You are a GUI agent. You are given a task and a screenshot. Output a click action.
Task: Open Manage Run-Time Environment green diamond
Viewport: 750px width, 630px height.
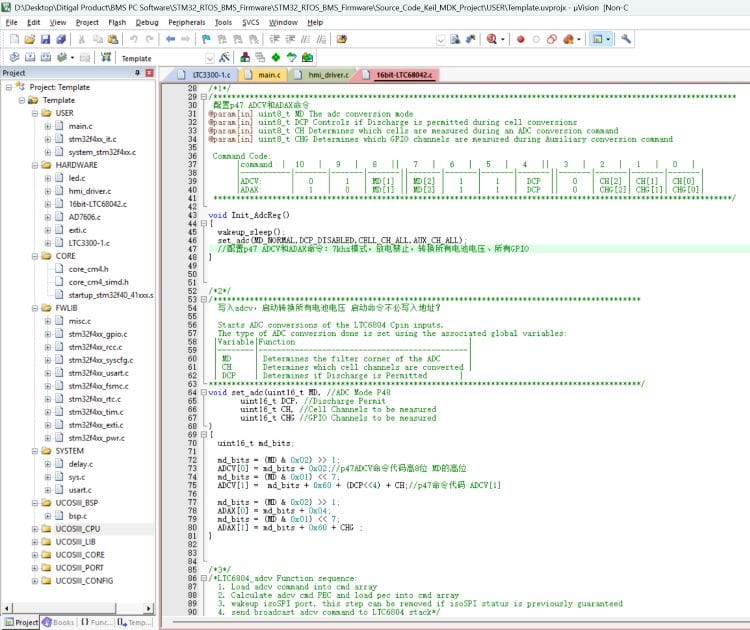276,57
